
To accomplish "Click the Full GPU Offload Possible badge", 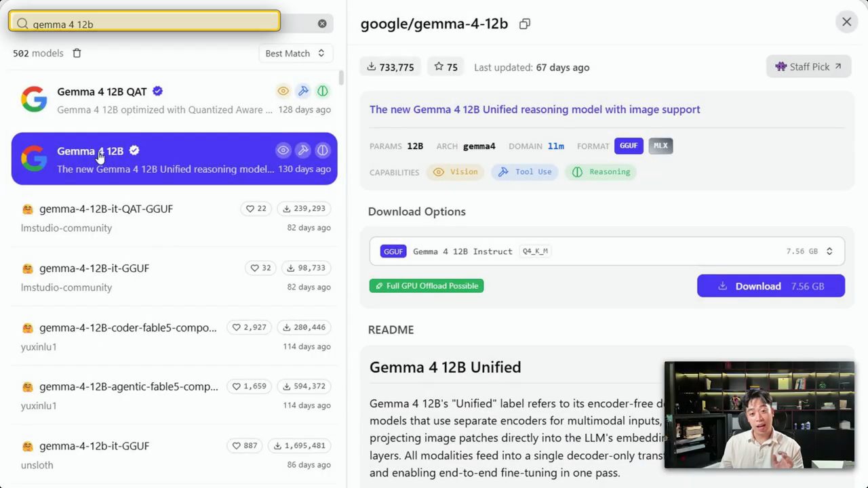I will (x=427, y=286).
